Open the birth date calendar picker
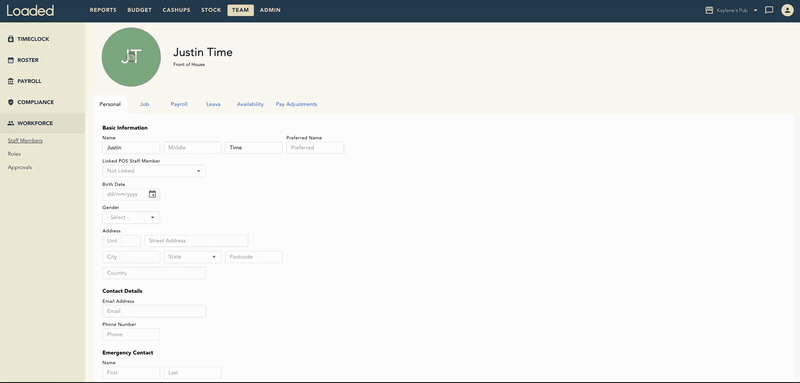The image size is (800, 383). 152,194
